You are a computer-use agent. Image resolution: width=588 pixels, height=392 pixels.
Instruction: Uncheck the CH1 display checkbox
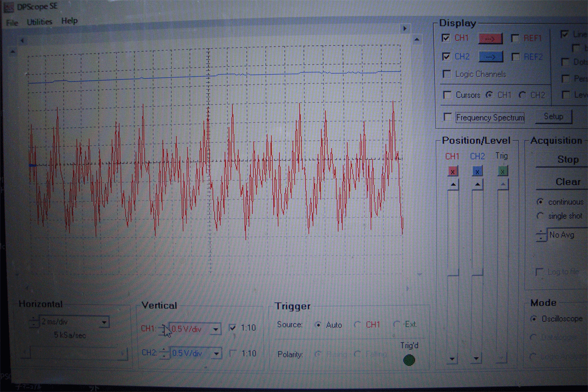click(x=446, y=38)
